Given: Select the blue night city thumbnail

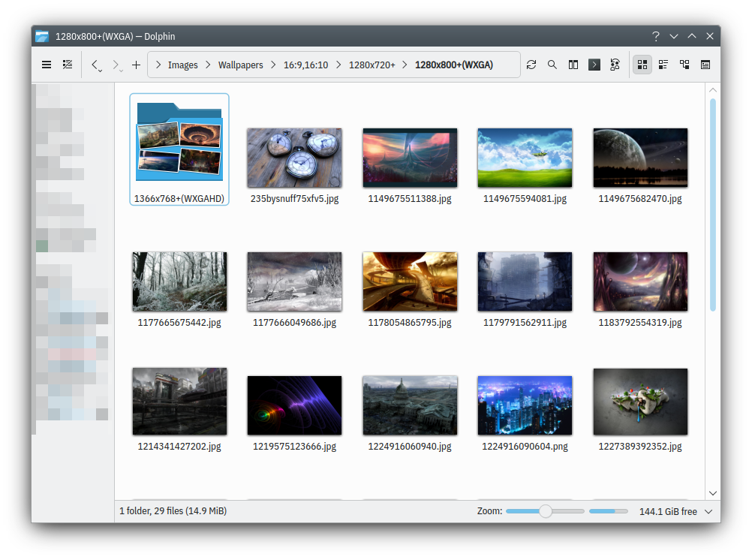Looking at the screenshot, I should pyautogui.click(x=525, y=405).
